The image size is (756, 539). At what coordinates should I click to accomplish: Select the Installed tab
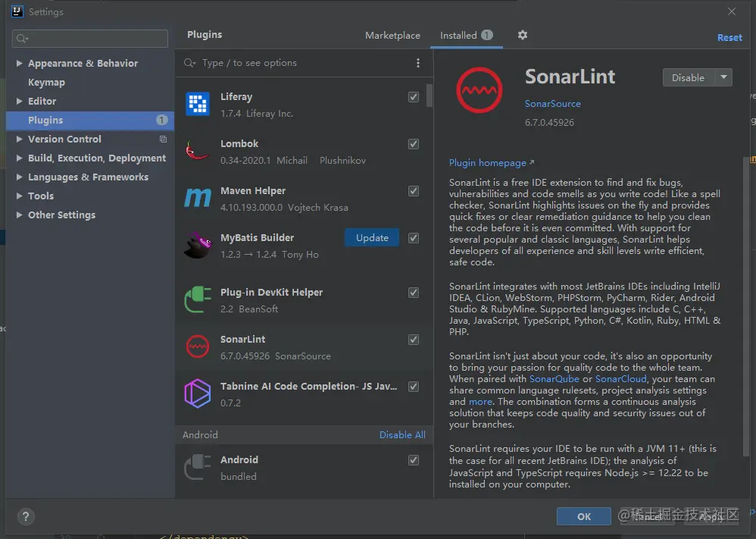click(x=458, y=36)
